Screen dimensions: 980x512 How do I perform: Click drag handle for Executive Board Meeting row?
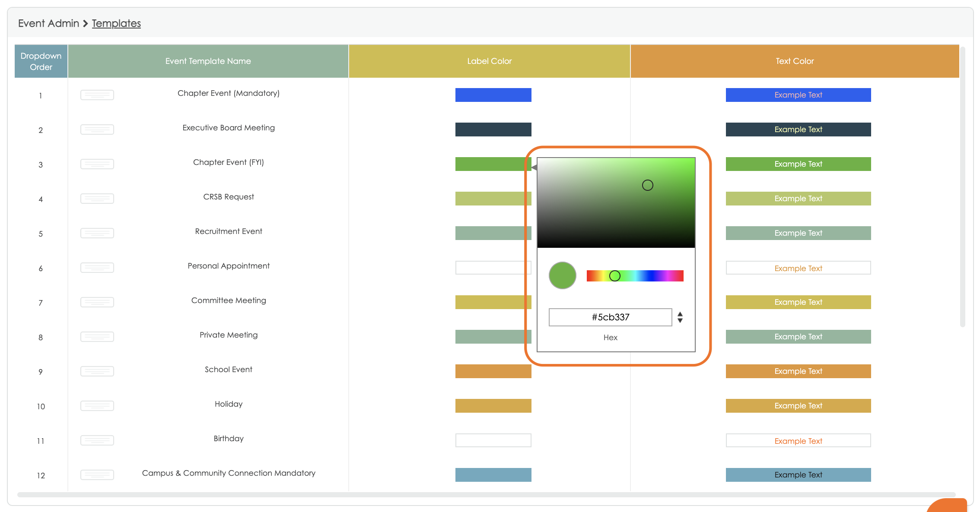97,130
